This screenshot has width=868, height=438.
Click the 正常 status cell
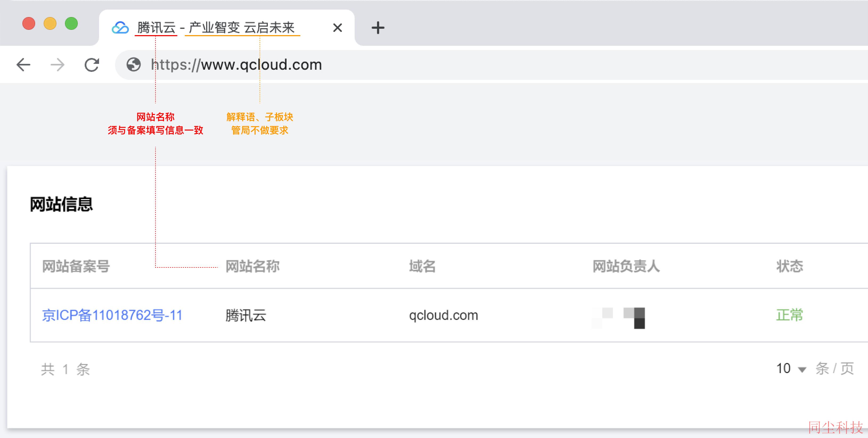click(x=789, y=315)
